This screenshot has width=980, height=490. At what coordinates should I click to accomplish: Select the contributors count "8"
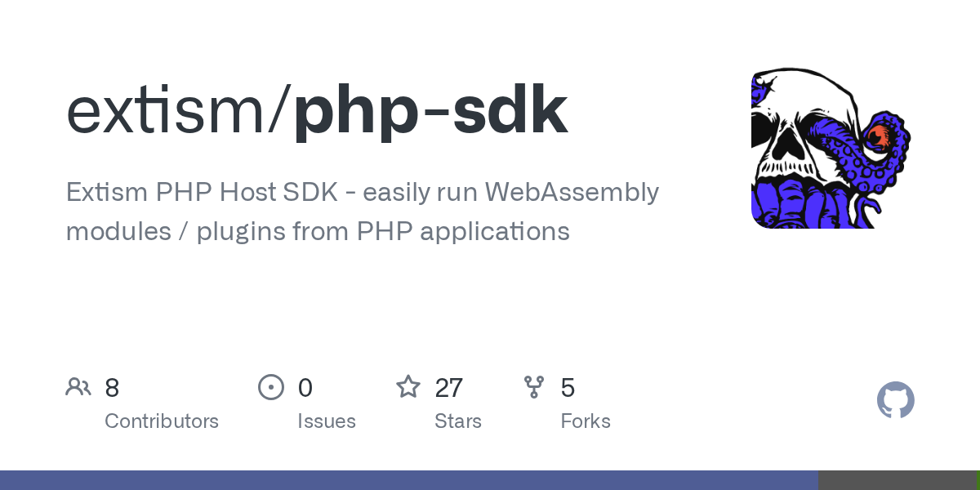112,387
